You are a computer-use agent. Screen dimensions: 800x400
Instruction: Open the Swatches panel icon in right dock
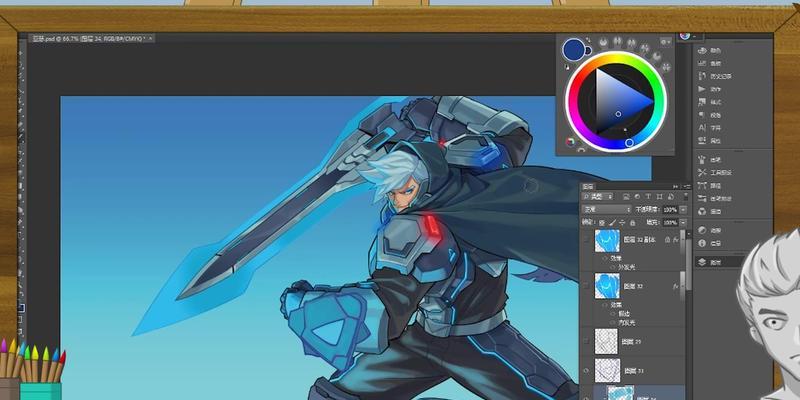[702, 63]
